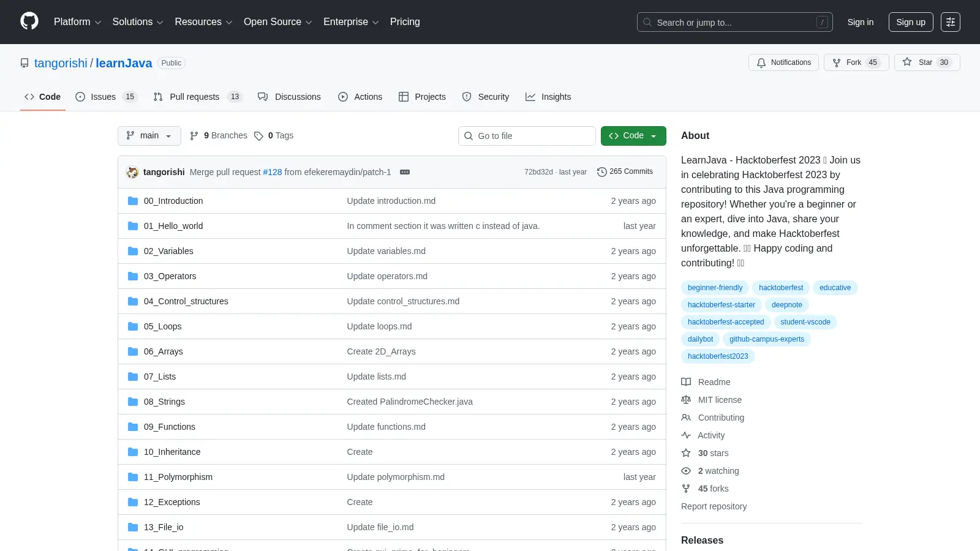Screen dimensions: 980x551
Task: Click the branch icon next to 9 Branches
Action: point(194,136)
